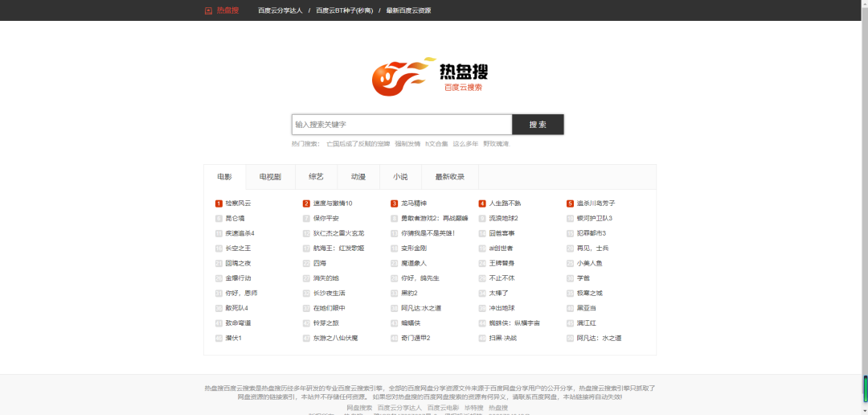Image resolution: width=868 pixels, height=415 pixels.
Task: Switch to the 动漫 tab
Action: point(358,177)
